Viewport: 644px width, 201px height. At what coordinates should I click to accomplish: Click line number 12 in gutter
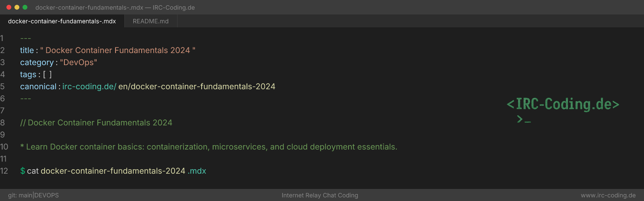[4, 171]
